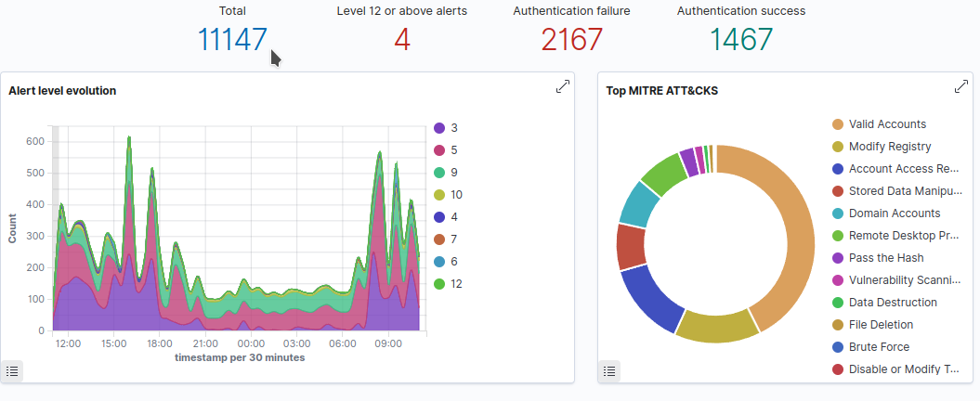The height and width of the screenshot is (401, 980).
Task: Toggle legend list in Alert level evolution chart
Action: [12, 370]
